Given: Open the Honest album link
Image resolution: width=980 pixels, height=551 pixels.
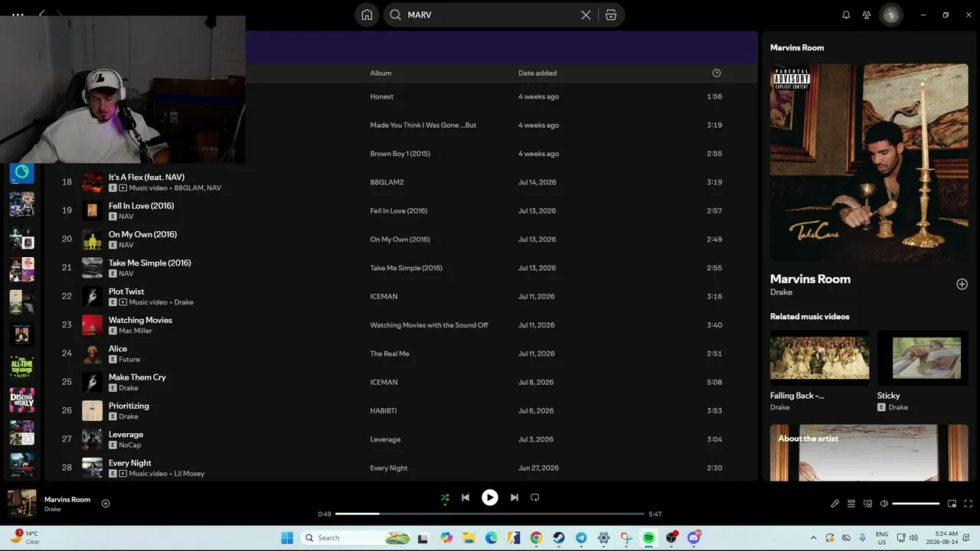Looking at the screenshot, I should (381, 96).
